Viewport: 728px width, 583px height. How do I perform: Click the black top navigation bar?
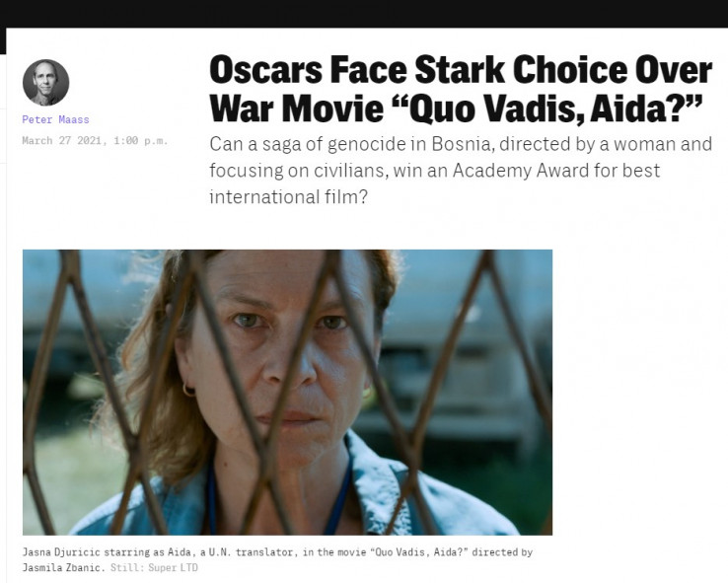pyautogui.click(x=364, y=14)
